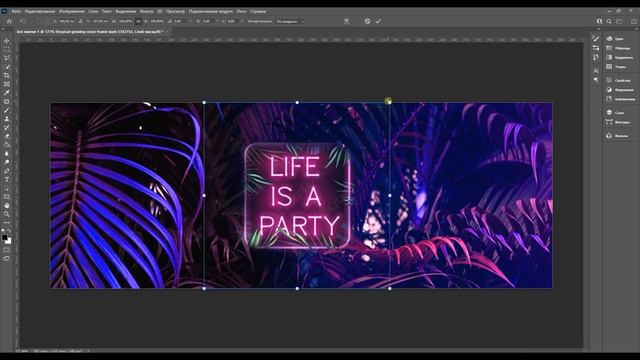This screenshot has width=640, height=360.
Task: Open the Фильтр menu
Action: coord(147,11)
